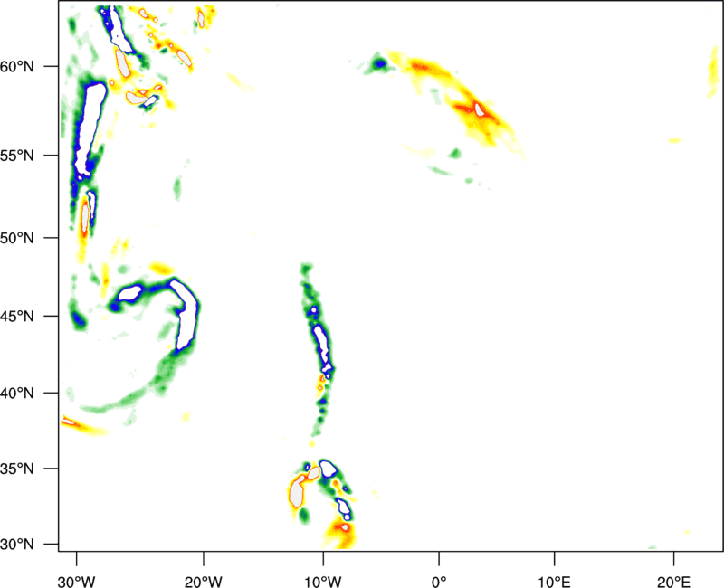Click the 60°N latitude label

[17, 67]
